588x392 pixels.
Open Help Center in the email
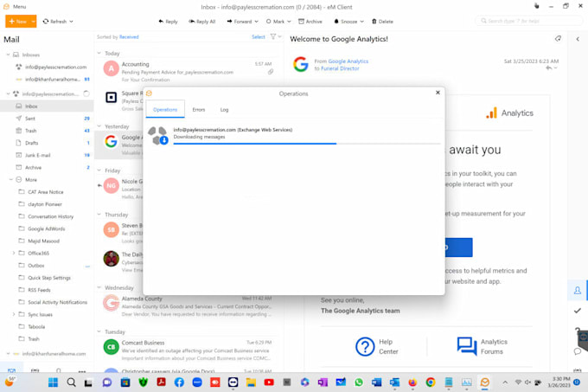[377, 346]
